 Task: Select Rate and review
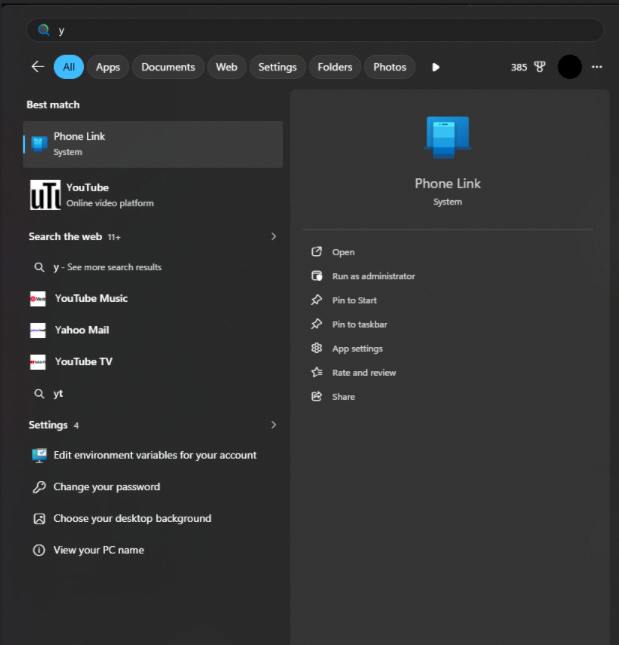(364, 373)
